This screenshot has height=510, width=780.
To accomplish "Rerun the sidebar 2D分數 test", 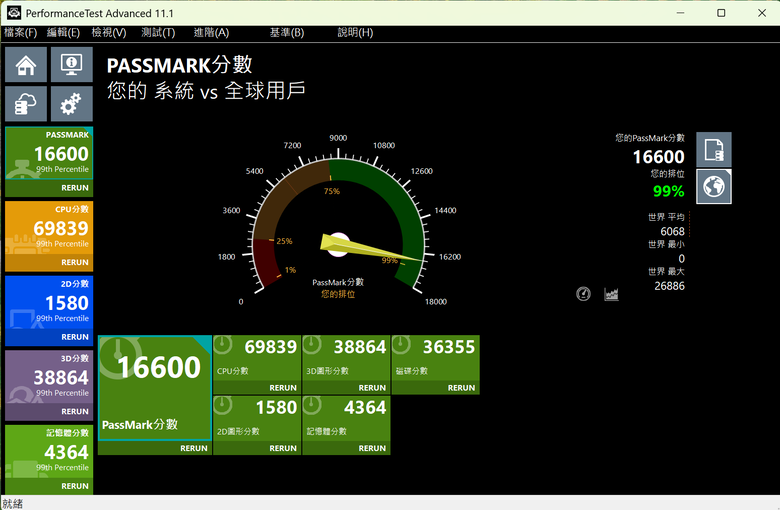I will pyautogui.click(x=75, y=337).
